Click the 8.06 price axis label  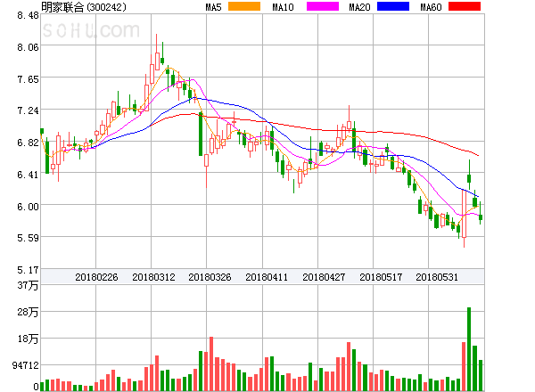(28, 47)
